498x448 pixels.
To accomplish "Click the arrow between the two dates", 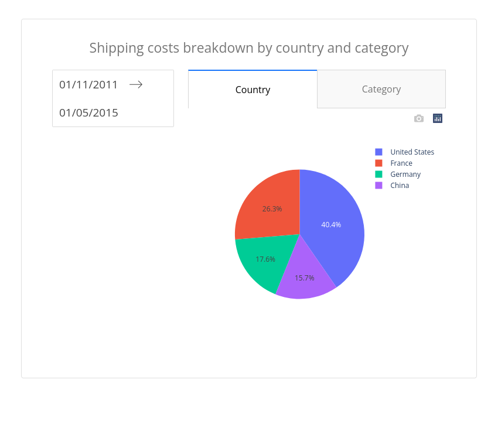I will [136, 84].
